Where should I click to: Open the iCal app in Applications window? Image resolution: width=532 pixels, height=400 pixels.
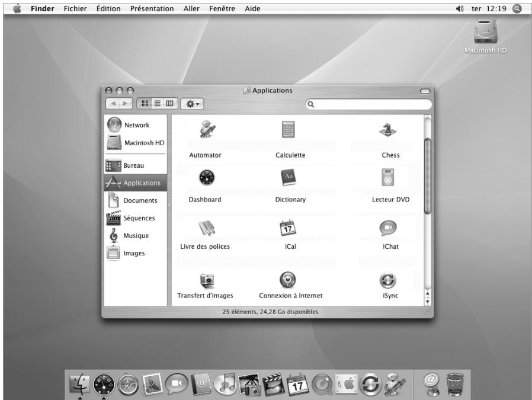(288, 228)
